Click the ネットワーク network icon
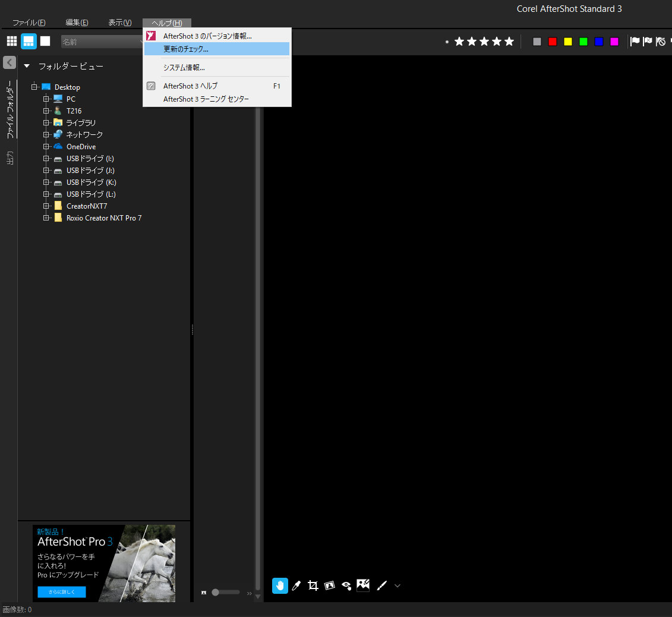Viewport: 672px width, 617px height. [x=58, y=134]
